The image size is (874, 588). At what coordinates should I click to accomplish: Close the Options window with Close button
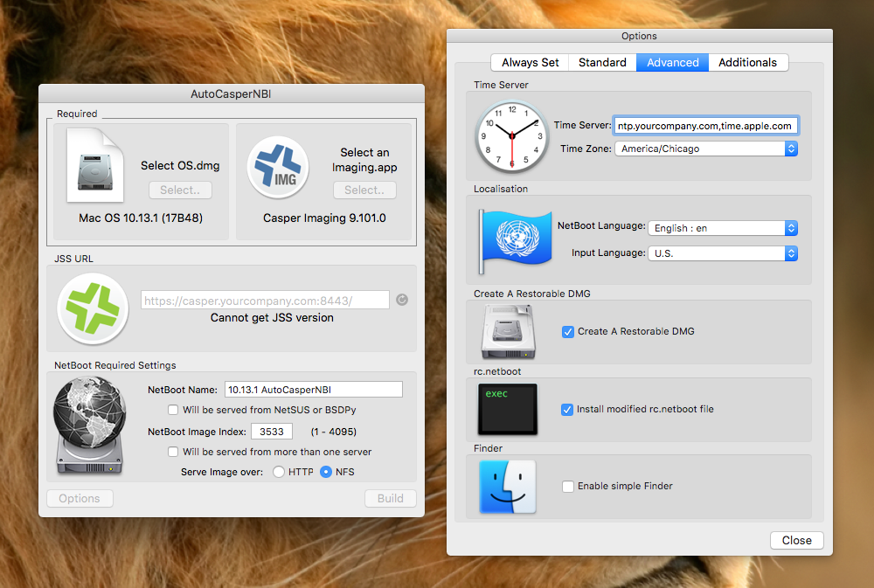pos(796,540)
